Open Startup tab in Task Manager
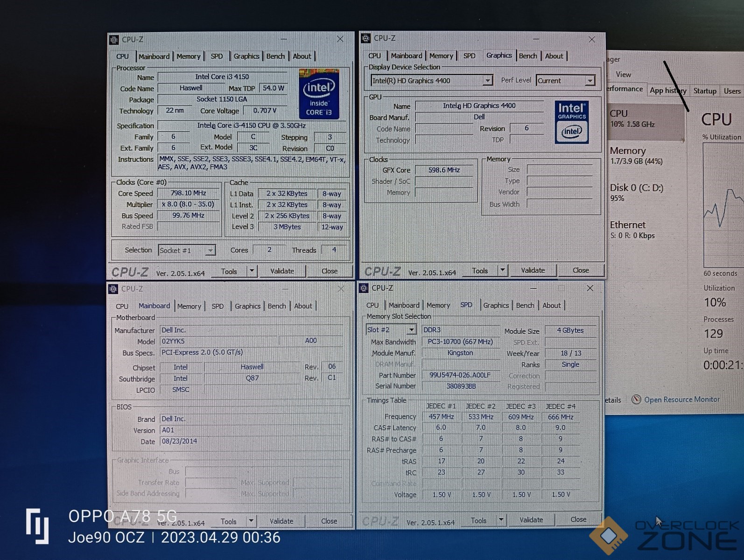Viewport: 744px width, 560px height. pyautogui.click(x=705, y=91)
